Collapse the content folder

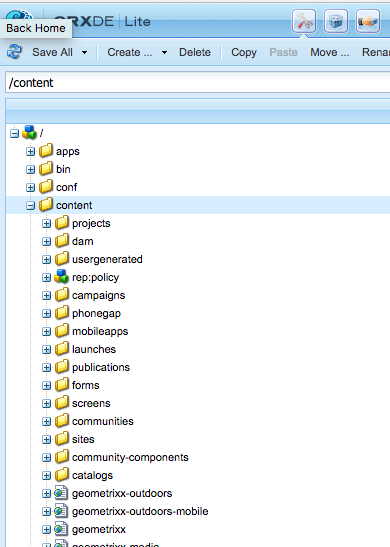(30, 205)
